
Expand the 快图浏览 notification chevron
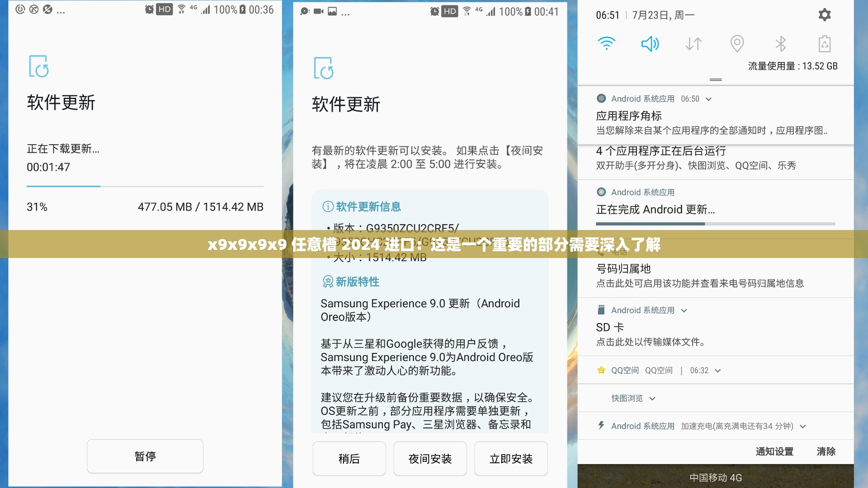pyautogui.click(x=652, y=399)
